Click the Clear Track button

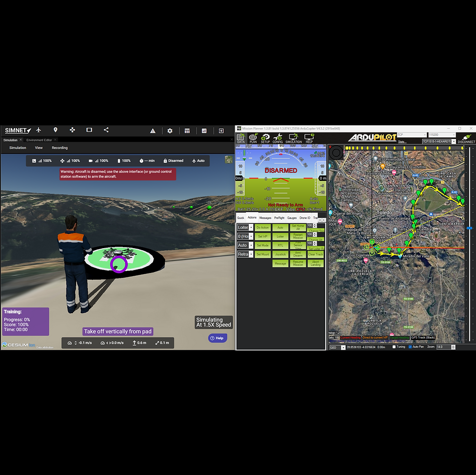pyautogui.click(x=316, y=254)
